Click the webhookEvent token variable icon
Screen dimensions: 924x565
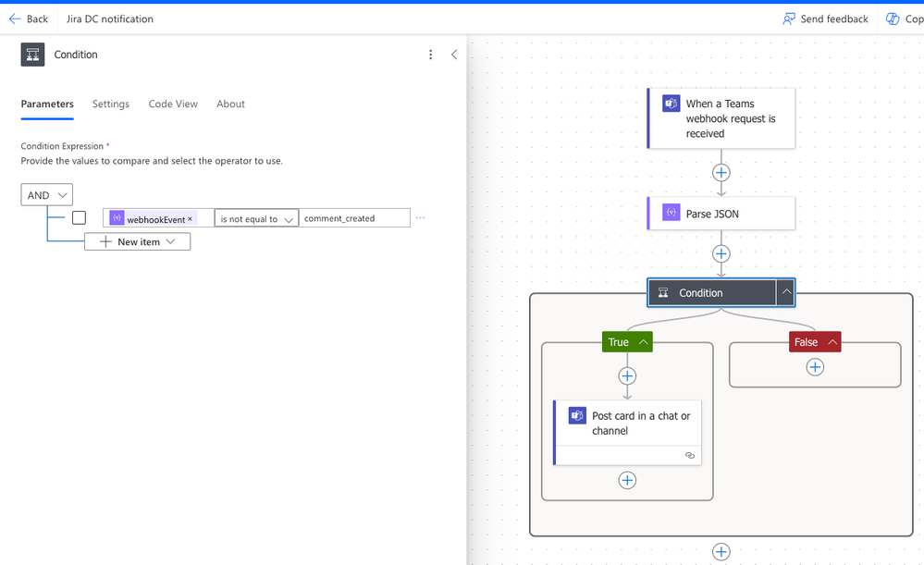117,218
